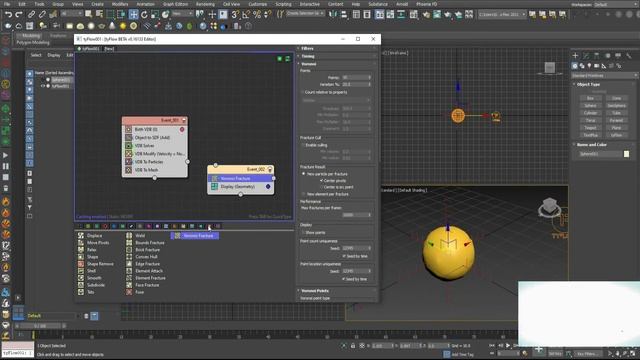
Task: Toggle the Angle Snap button
Action: coord(246,14)
